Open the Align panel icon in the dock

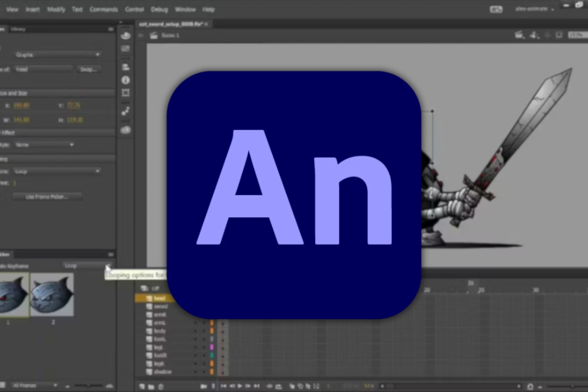click(x=126, y=67)
